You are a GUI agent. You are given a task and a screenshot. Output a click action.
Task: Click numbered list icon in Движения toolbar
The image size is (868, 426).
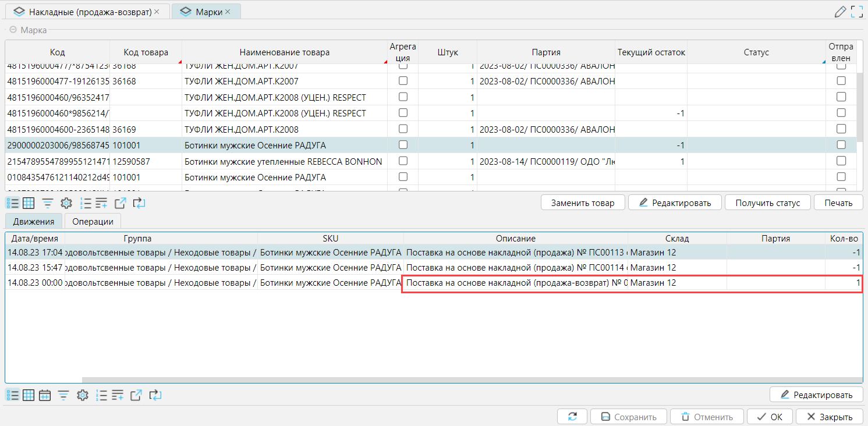click(101, 395)
